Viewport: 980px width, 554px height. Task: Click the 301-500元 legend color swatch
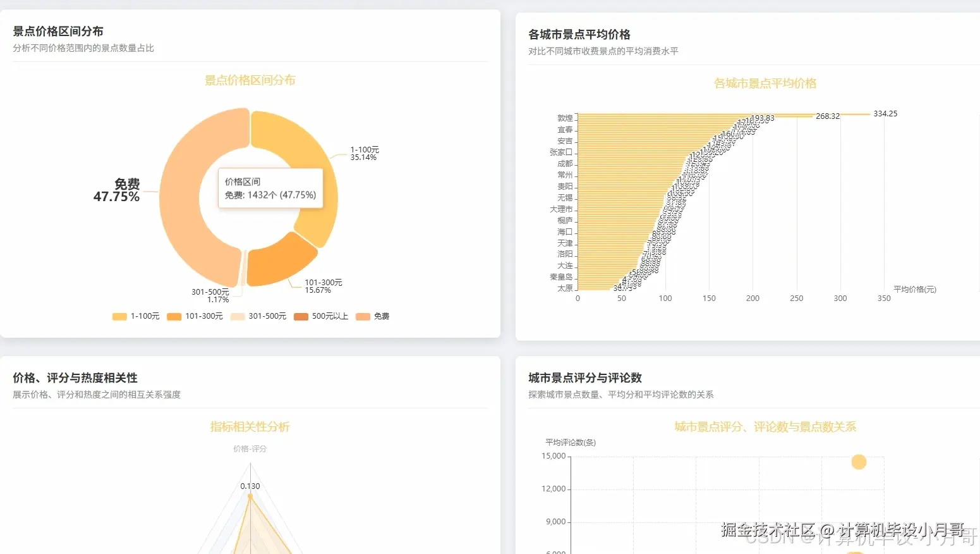tap(237, 316)
